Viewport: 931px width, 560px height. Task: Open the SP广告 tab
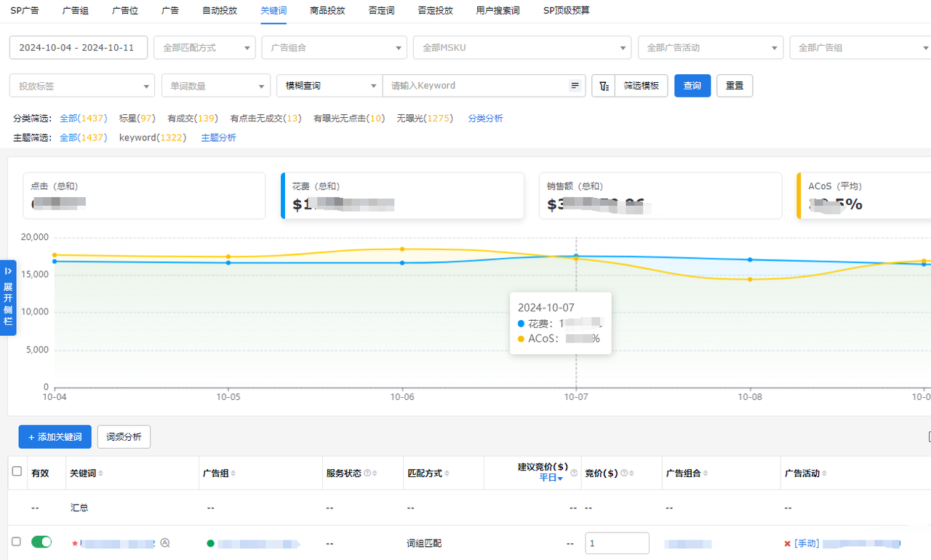[x=25, y=11]
